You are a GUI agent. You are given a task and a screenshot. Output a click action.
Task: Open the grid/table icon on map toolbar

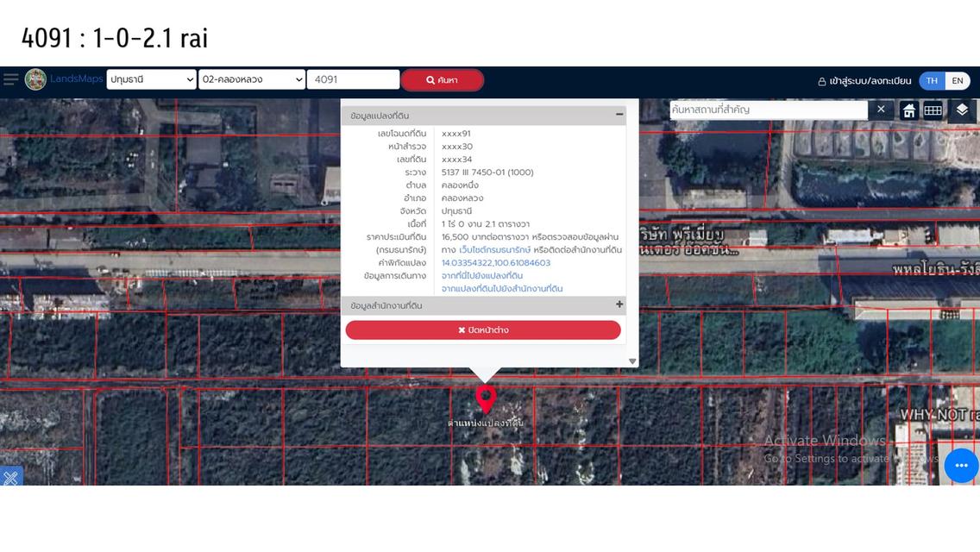933,110
